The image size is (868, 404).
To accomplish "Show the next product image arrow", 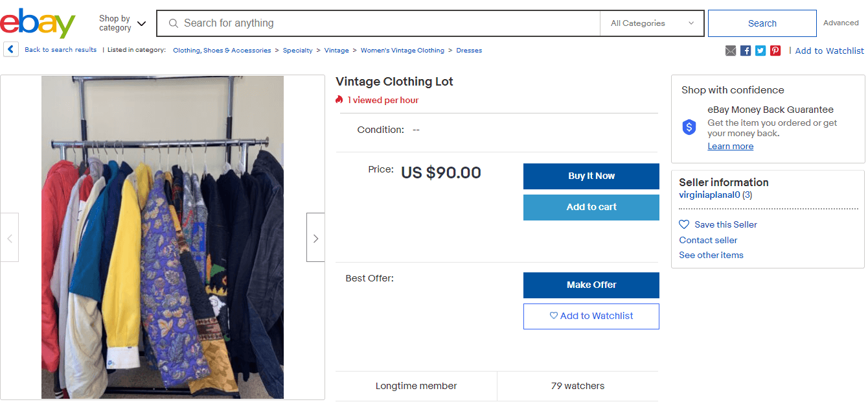I will click(315, 238).
